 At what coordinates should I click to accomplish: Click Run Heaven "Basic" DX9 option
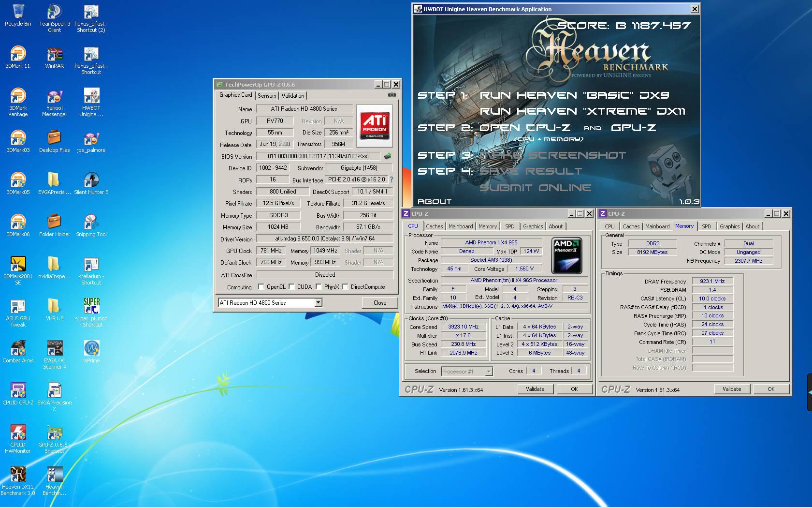(574, 95)
